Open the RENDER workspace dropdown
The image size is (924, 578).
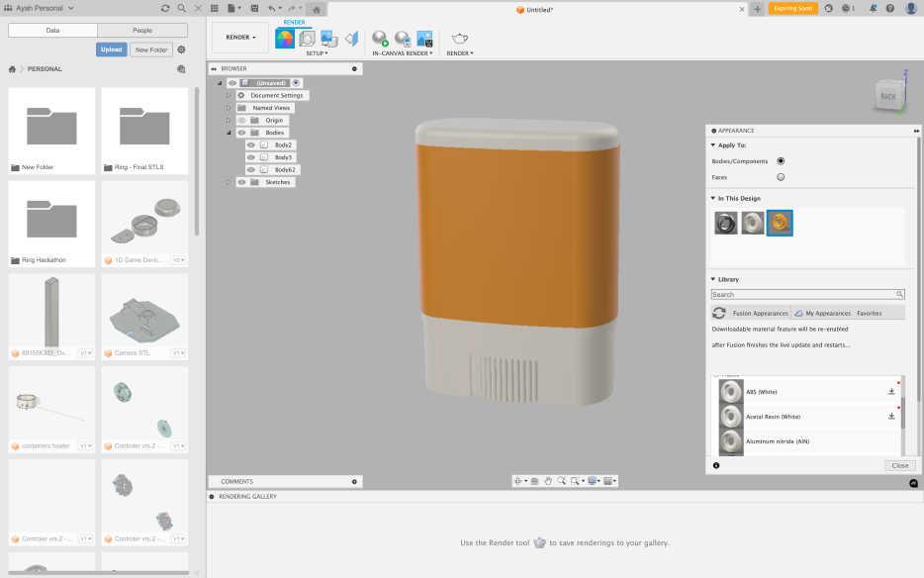coord(239,38)
